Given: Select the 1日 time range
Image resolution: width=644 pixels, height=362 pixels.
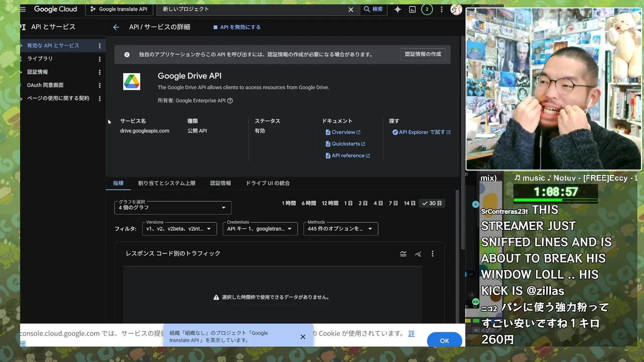Looking at the screenshot, I should [x=348, y=203].
